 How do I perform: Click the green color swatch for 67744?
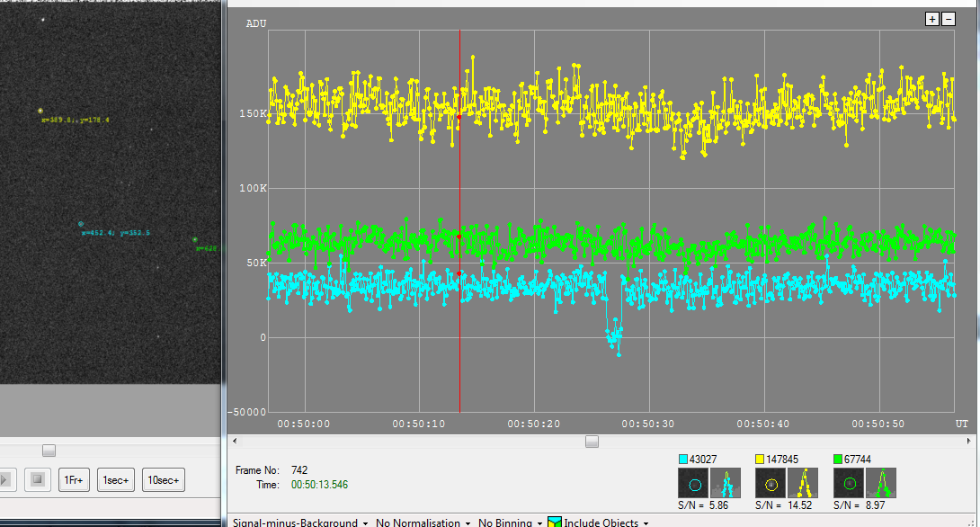point(839,460)
